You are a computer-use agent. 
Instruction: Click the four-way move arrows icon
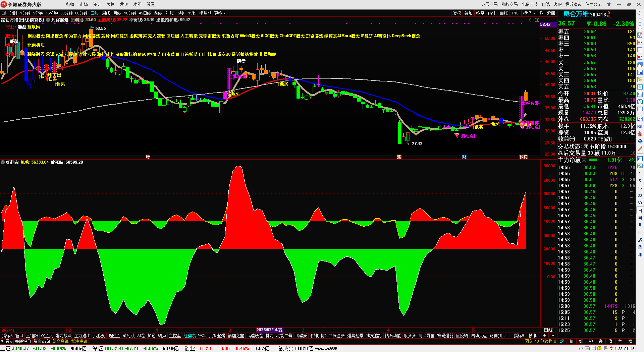point(640,141)
